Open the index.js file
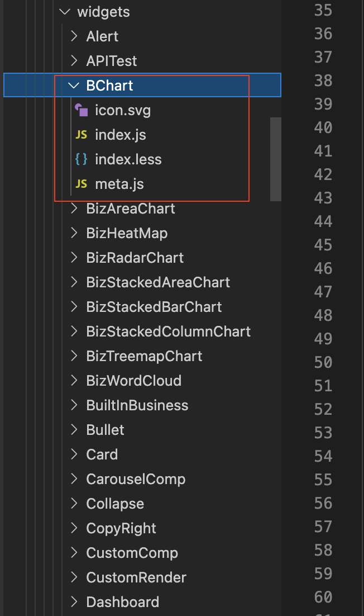The image size is (364, 616). pyautogui.click(x=121, y=135)
